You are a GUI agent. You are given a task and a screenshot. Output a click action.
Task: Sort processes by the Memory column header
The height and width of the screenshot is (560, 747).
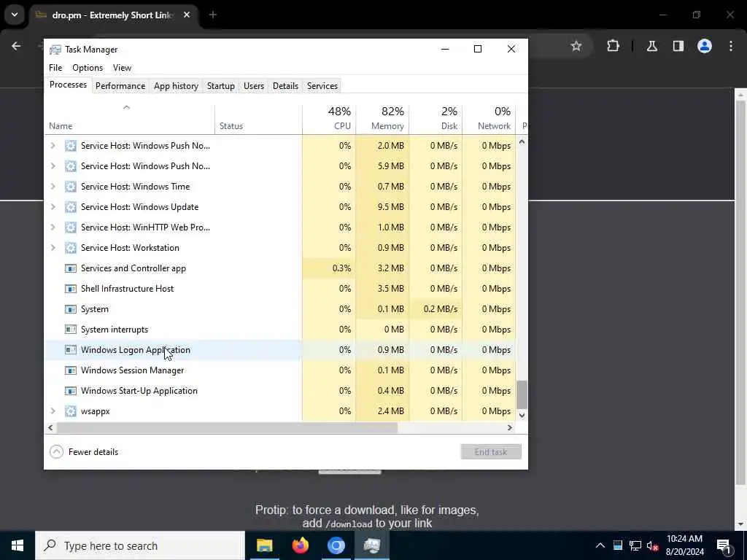coord(382,119)
